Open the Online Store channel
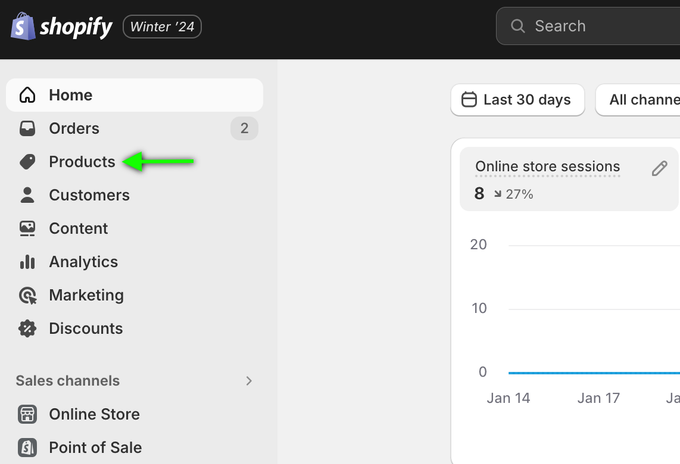The width and height of the screenshot is (680, 464). pyautogui.click(x=95, y=414)
